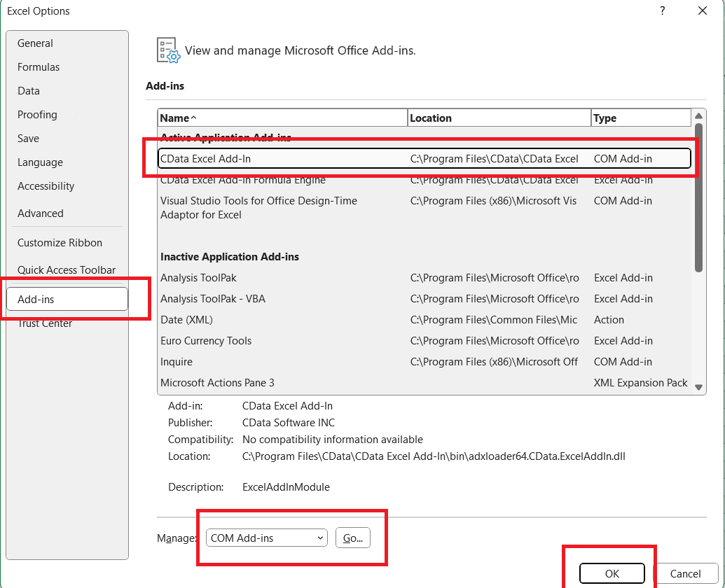Select CData Excel Add-In Formula Engine row
This screenshot has height=588, width=725.
tap(424, 180)
